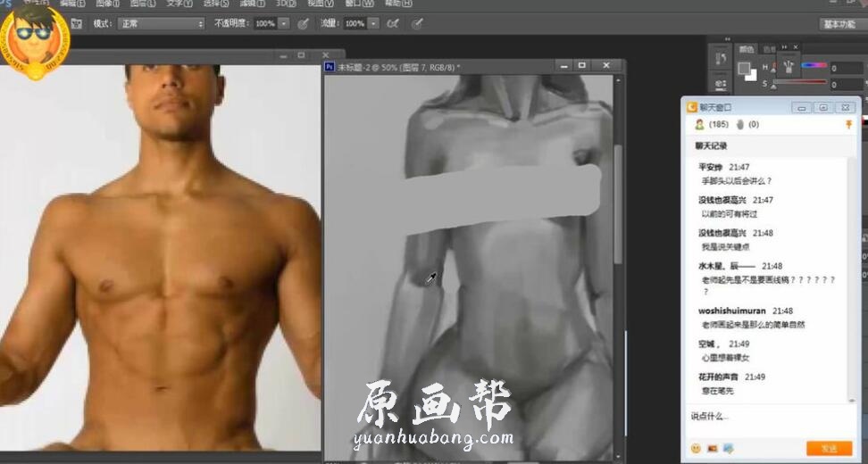Open the blend mode dropdown
The image size is (868, 464).
click(x=161, y=23)
